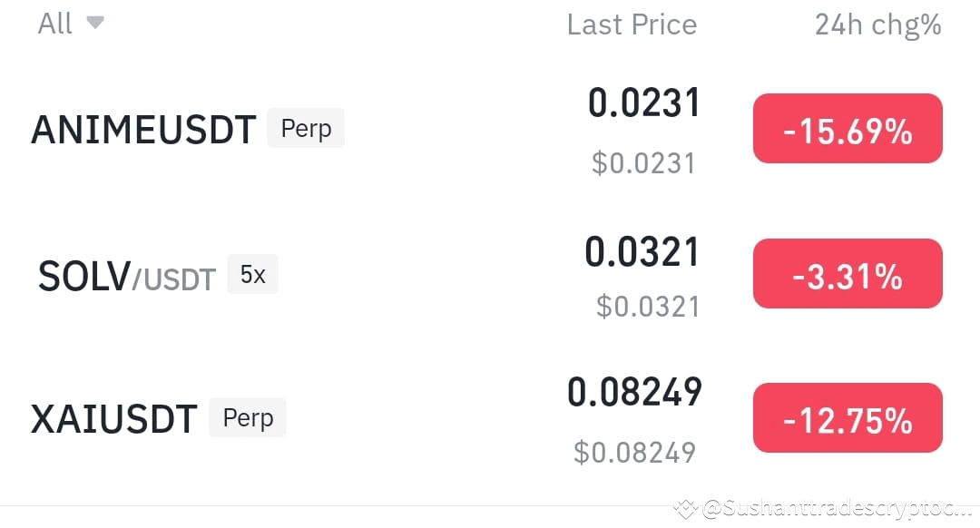This screenshot has width=980, height=528.
Task: Select the -12.75% red indicator on XAIUSDT
Action: [x=847, y=418]
